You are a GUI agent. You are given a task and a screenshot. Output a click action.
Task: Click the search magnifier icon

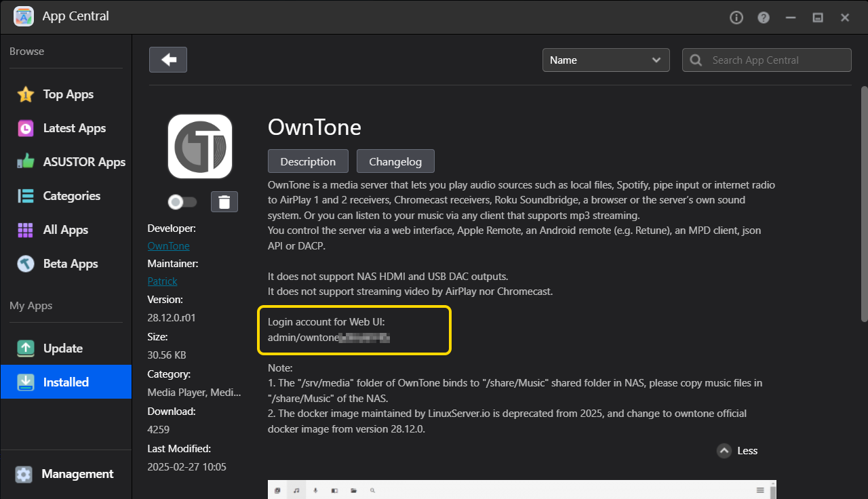(x=696, y=60)
